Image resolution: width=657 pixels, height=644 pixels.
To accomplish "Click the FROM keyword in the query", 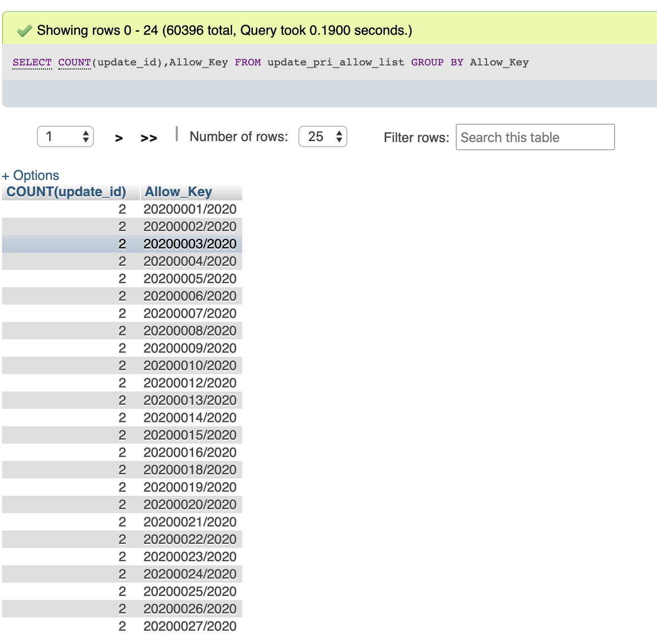I will point(248,62).
